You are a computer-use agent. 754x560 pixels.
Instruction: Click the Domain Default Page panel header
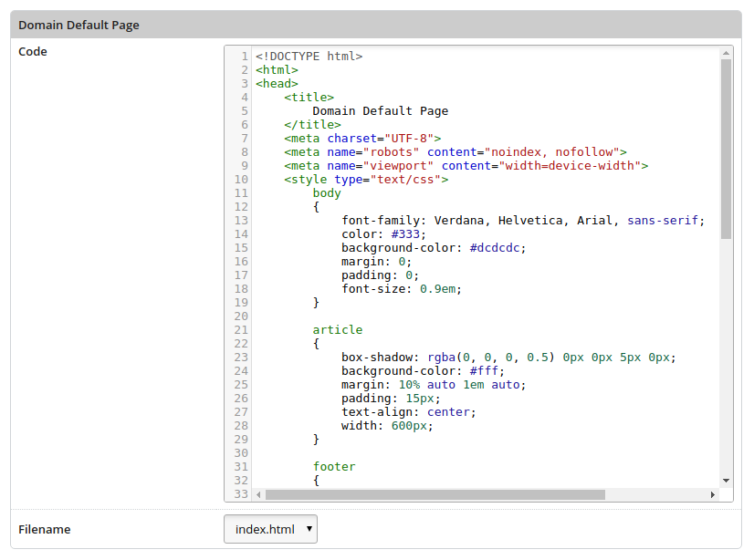376,25
